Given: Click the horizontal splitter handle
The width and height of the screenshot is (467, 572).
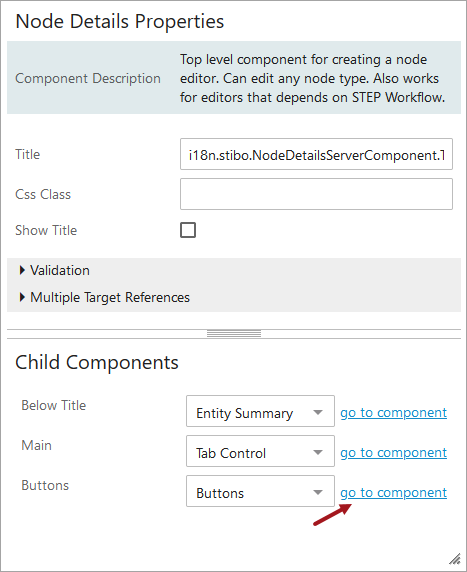Looking at the screenshot, I should [x=234, y=333].
